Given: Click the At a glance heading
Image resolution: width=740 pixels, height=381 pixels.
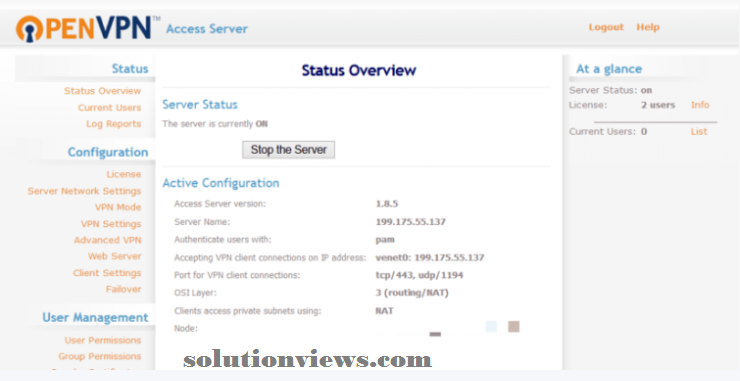Looking at the screenshot, I should click(x=609, y=69).
